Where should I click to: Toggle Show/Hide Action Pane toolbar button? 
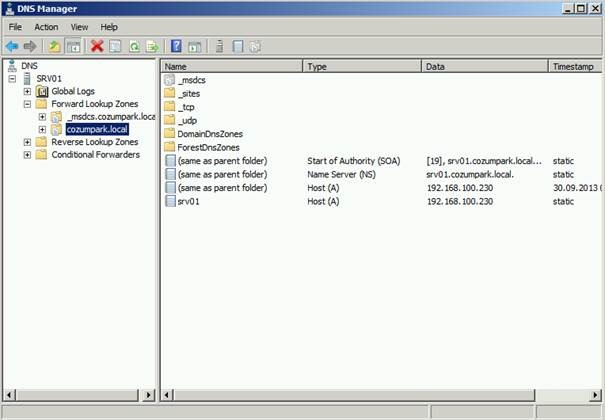194,47
